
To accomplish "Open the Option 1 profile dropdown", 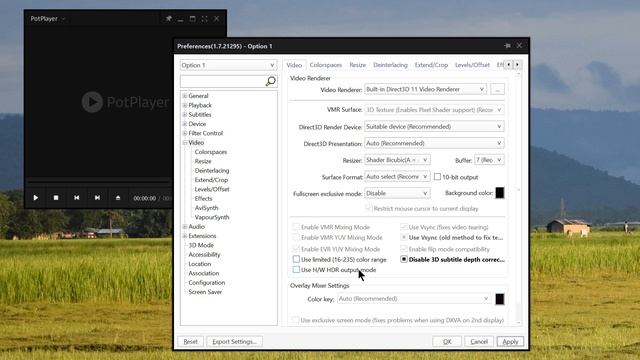I will coord(228,65).
